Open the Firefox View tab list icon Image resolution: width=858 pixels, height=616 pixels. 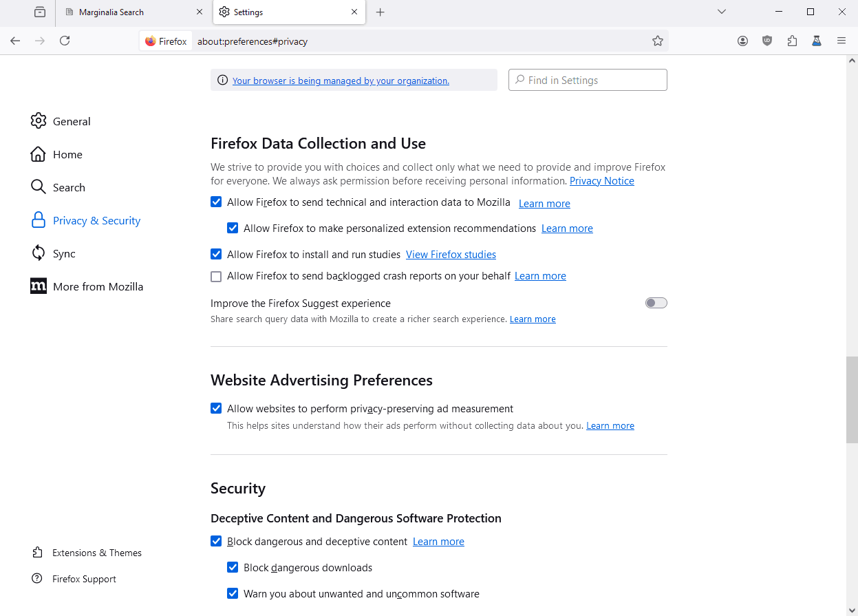click(40, 12)
